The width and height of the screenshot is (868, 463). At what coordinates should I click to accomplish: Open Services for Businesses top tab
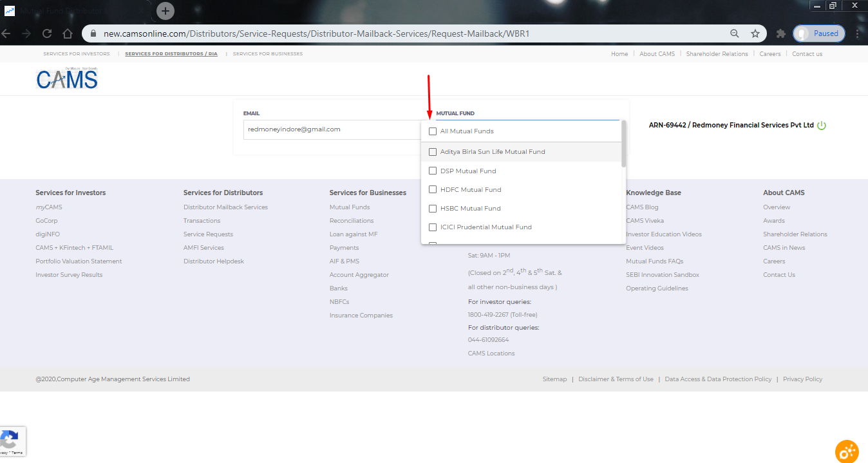[x=268, y=54]
